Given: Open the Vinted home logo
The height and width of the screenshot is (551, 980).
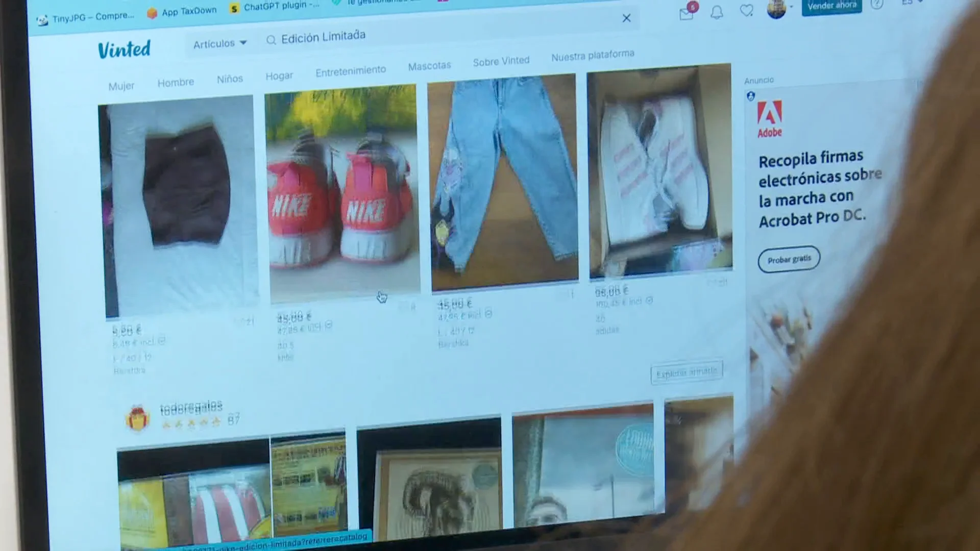Looking at the screenshot, I should (124, 49).
